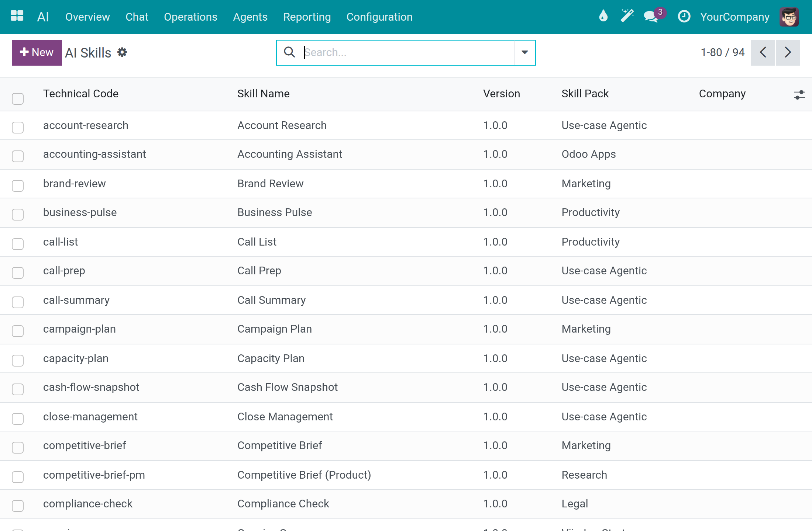812x531 pixels.
Task: Tick the select-all checkbox in header
Action: click(18, 98)
